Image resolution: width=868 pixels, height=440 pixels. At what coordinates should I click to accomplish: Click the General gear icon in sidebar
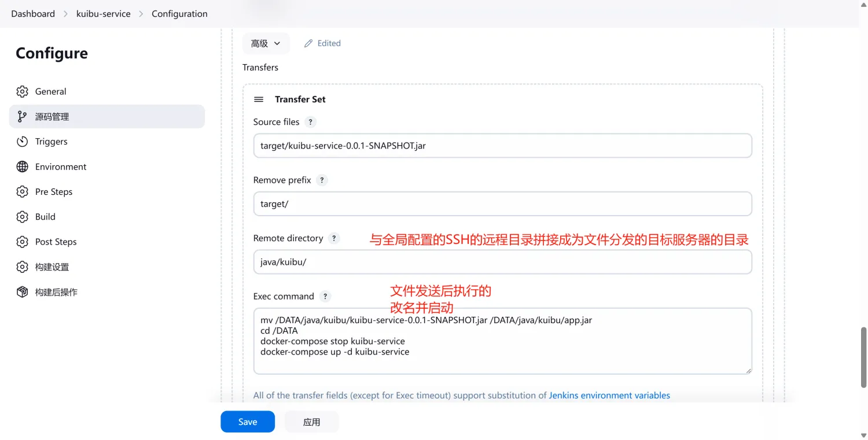click(22, 91)
